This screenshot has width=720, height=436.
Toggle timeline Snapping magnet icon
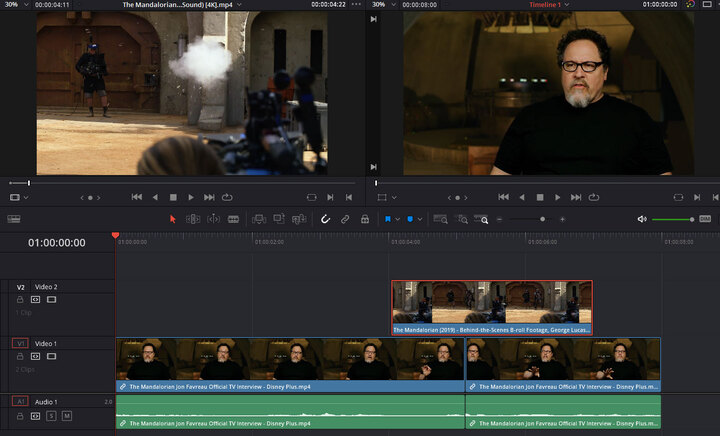pyautogui.click(x=325, y=219)
